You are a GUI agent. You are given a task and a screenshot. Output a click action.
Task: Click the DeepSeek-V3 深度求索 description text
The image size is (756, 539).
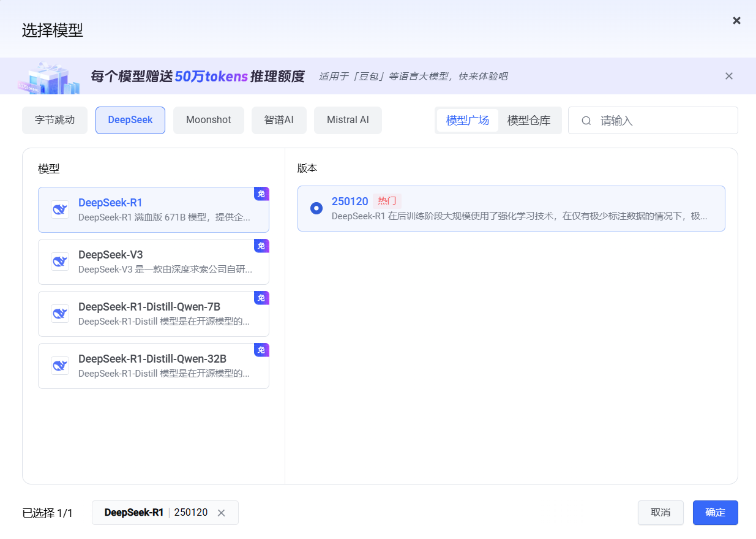point(165,269)
